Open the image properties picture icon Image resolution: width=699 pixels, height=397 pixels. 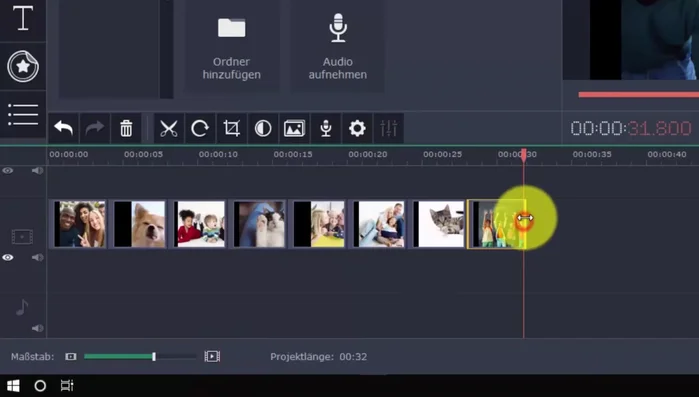tap(294, 128)
